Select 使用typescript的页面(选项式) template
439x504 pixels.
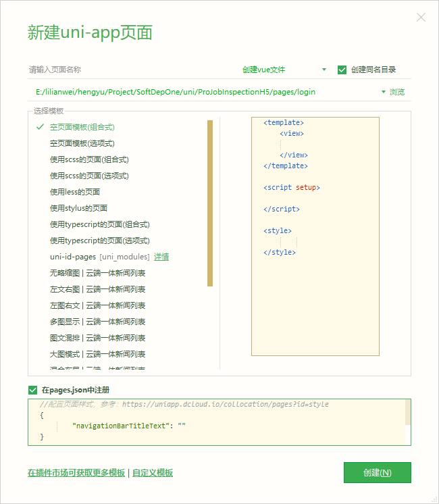pyautogui.click(x=100, y=241)
